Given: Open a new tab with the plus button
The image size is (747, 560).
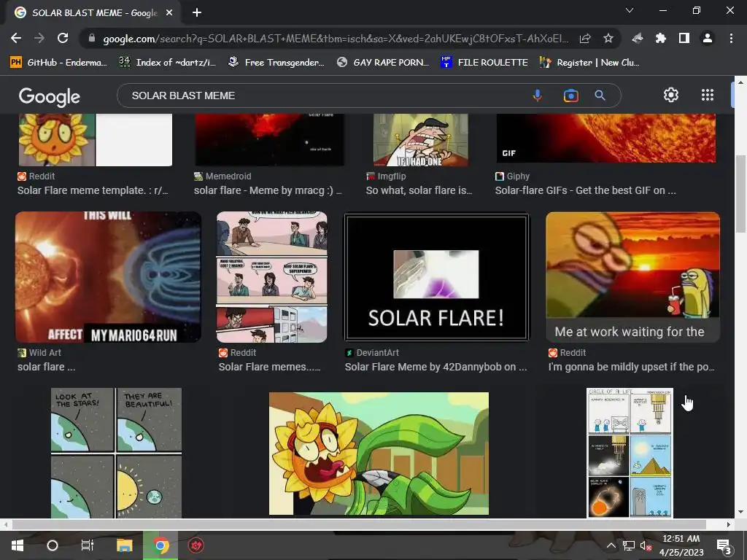Looking at the screenshot, I should pos(197,13).
